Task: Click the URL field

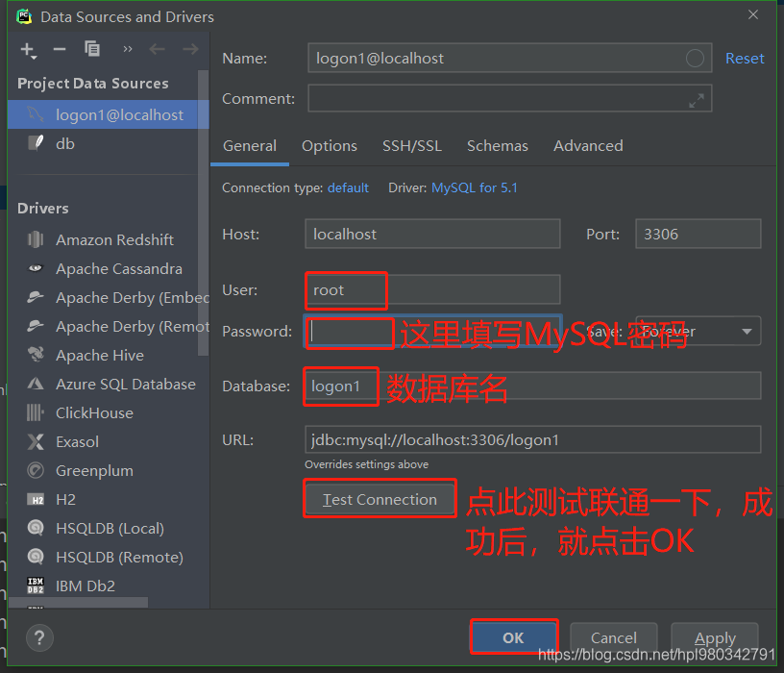Action: click(532, 439)
